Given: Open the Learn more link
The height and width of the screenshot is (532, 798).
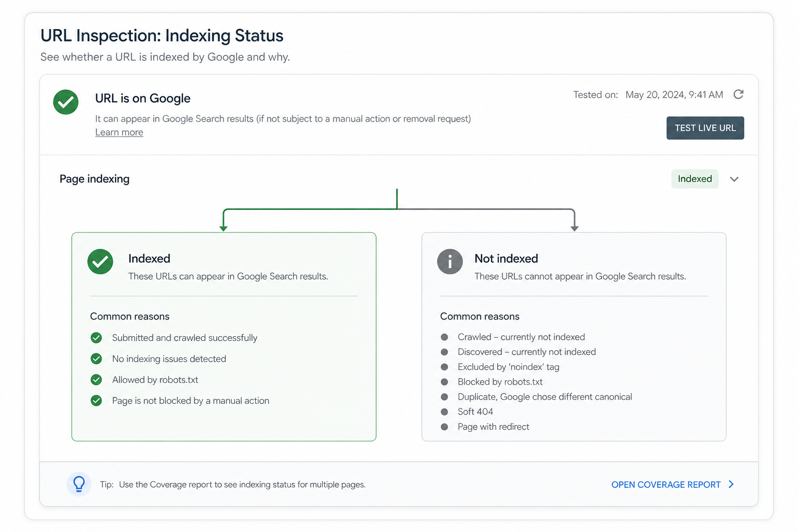Looking at the screenshot, I should point(119,132).
